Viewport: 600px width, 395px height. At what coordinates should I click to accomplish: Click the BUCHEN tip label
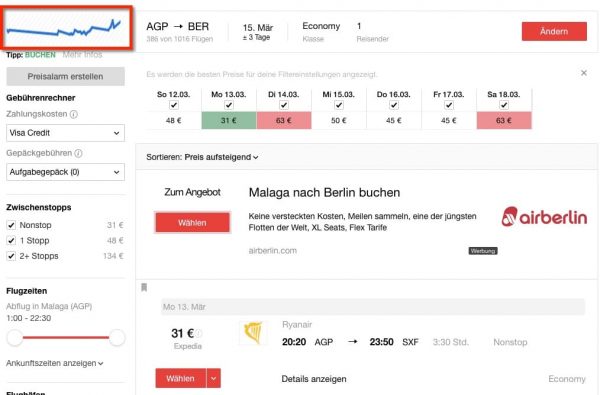pos(40,55)
